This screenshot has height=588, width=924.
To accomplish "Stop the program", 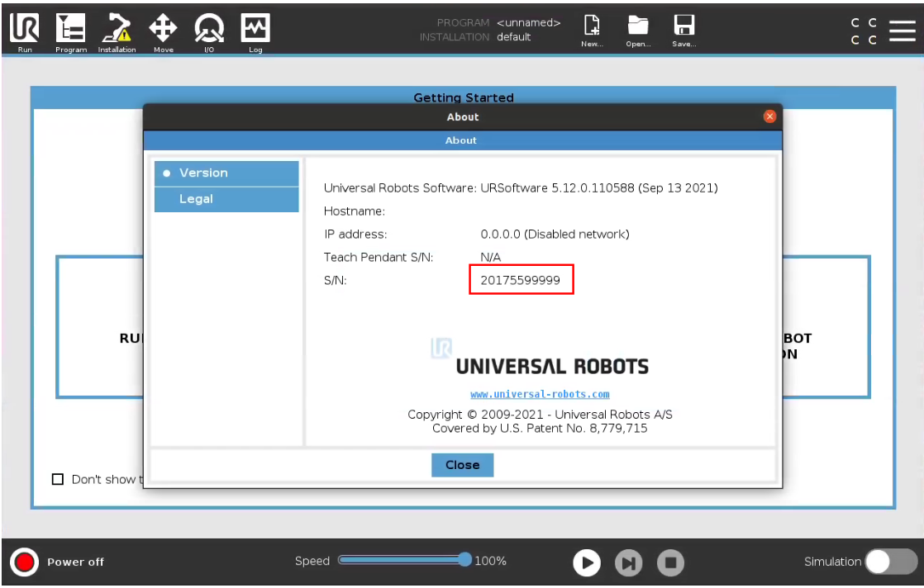I will (670, 562).
